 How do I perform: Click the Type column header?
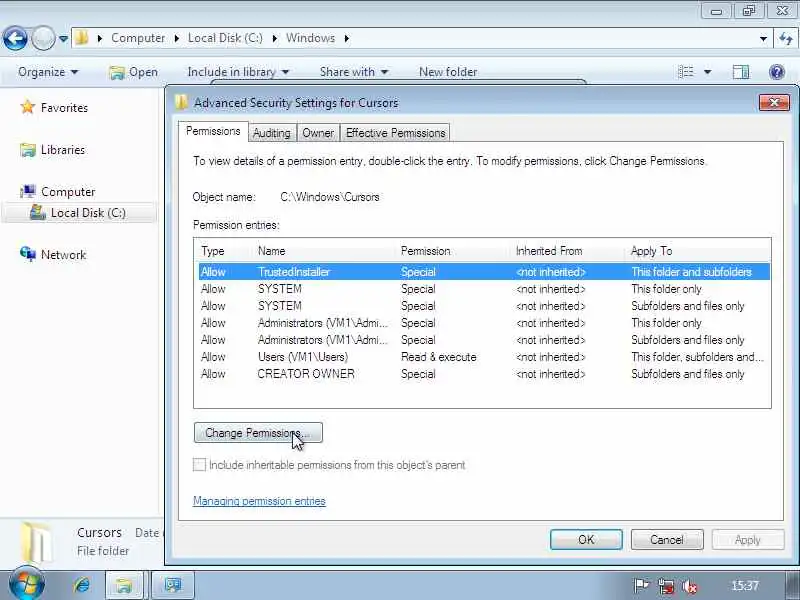213,251
